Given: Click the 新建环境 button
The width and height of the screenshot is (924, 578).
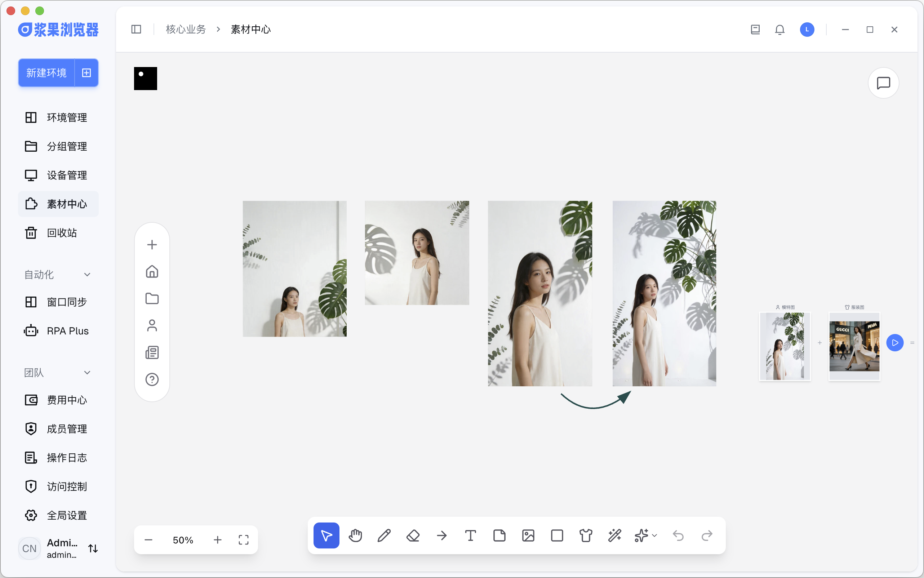Looking at the screenshot, I should [46, 73].
